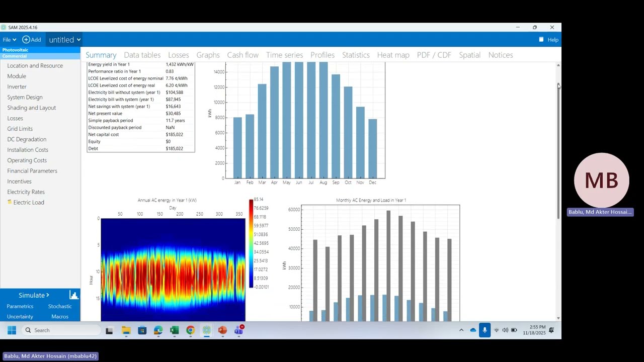Open the Windows Start menu

tap(12, 330)
